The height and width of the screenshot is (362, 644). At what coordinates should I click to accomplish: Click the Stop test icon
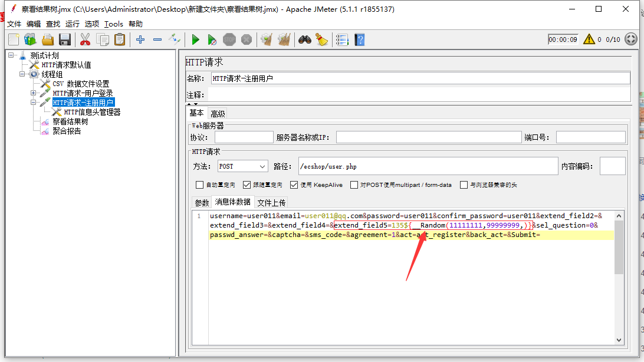(x=229, y=40)
